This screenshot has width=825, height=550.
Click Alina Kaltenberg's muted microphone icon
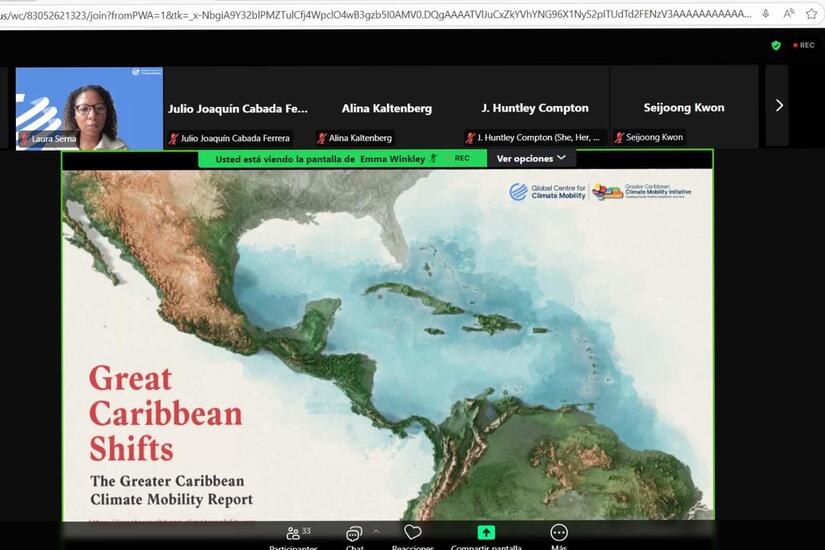322,138
